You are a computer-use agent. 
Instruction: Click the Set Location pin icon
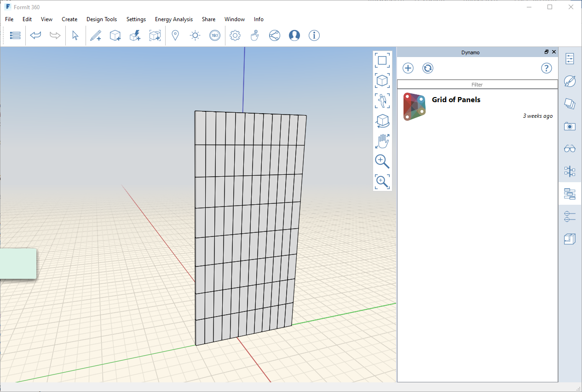click(175, 35)
